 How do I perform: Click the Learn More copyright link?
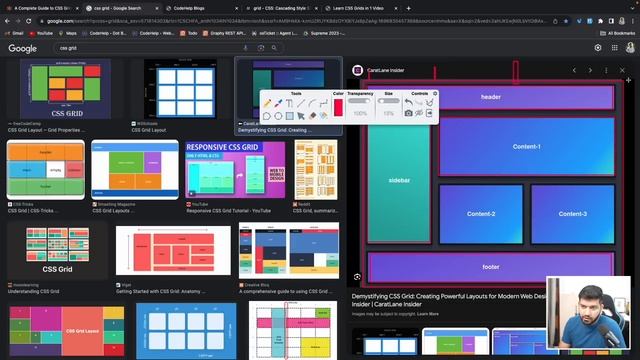(x=428, y=314)
